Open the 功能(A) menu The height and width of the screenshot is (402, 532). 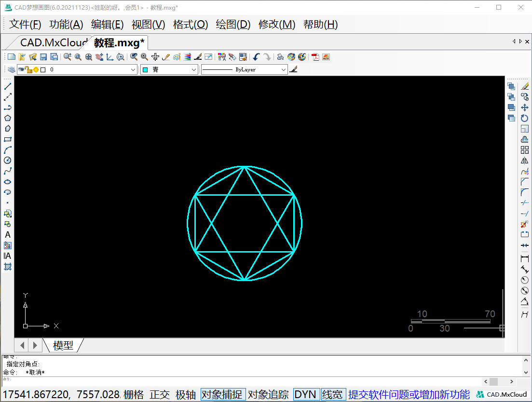[66, 25]
